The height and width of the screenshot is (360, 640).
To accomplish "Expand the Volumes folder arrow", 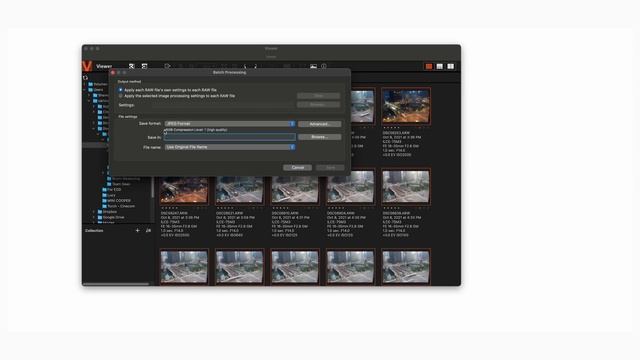I will (85, 84).
